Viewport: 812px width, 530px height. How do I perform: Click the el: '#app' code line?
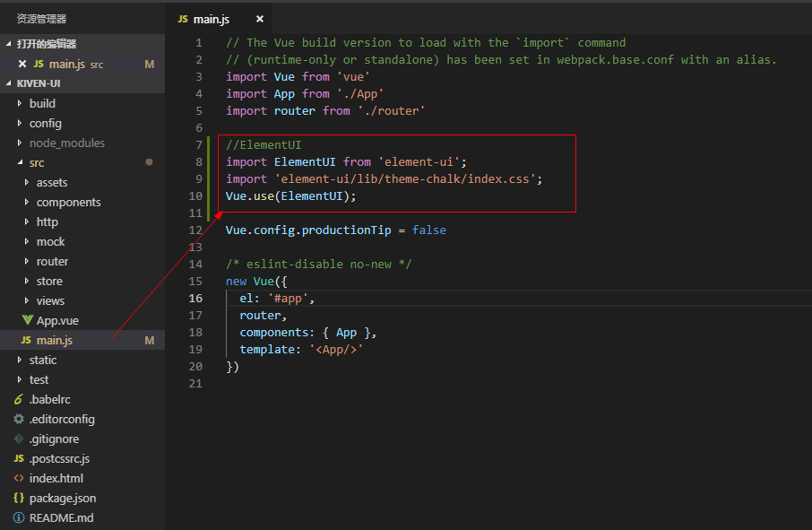tap(277, 299)
